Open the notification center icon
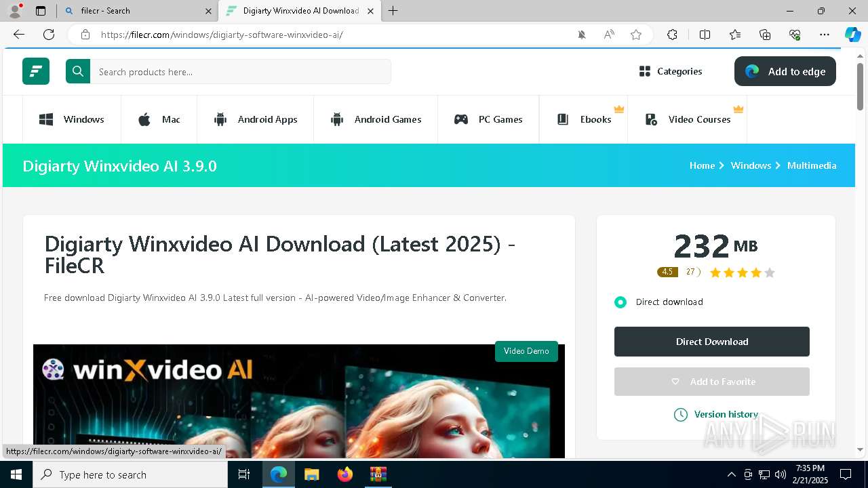868x488 pixels. pos(846,474)
